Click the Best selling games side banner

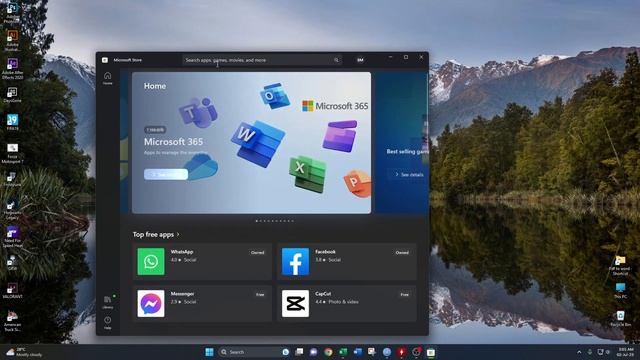[x=402, y=143]
